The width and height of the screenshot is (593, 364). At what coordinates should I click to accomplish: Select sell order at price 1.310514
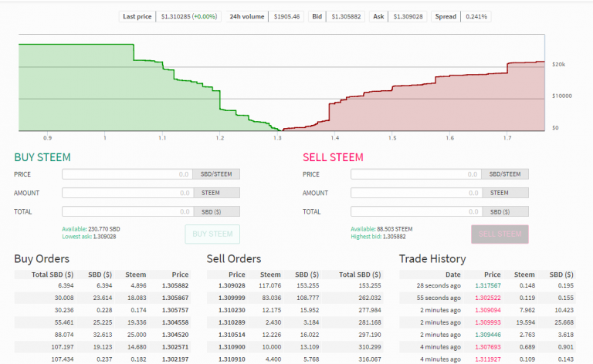point(295,335)
